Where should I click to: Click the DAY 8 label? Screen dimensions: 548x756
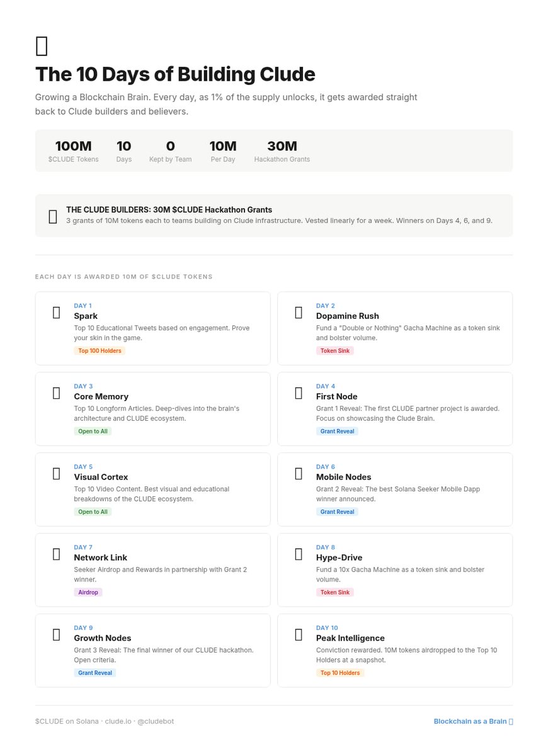[x=326, y=547]
